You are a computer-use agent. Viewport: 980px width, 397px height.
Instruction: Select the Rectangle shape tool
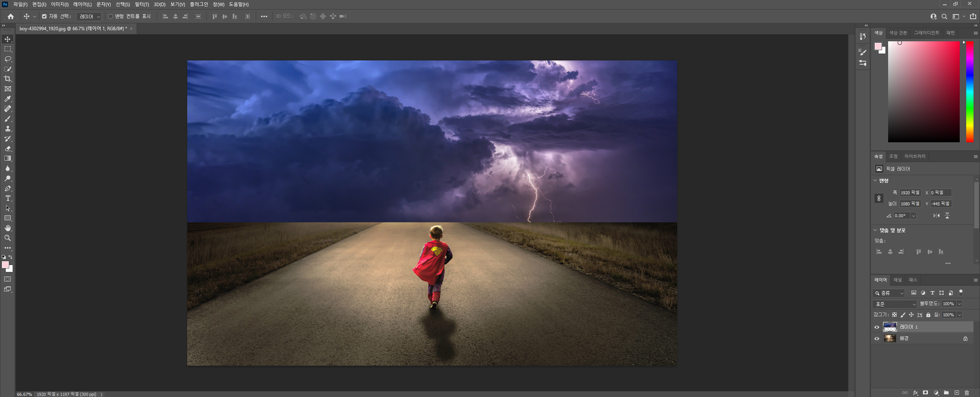[8, 218]
